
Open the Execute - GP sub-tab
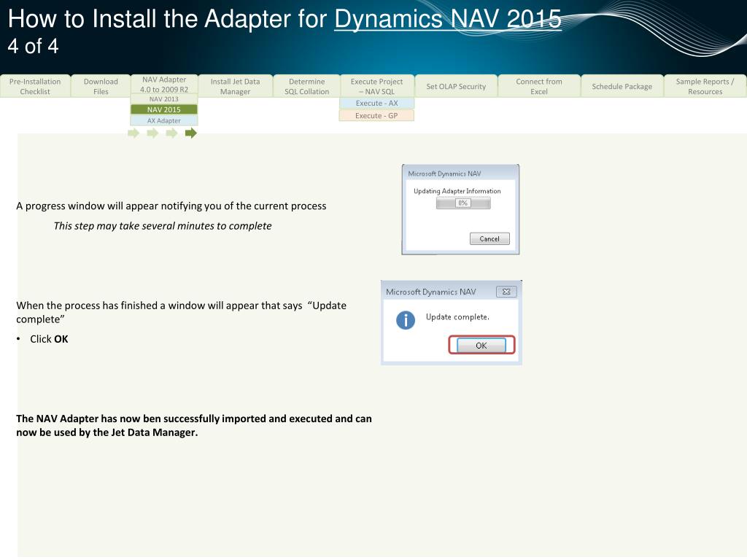pyautogui.click(x=376, y=116)
